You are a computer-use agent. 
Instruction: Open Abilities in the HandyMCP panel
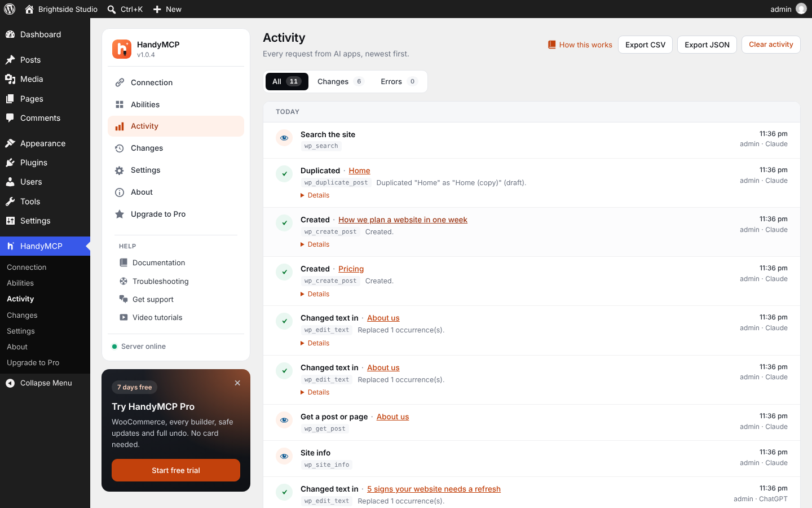click(x=176, y=104)
